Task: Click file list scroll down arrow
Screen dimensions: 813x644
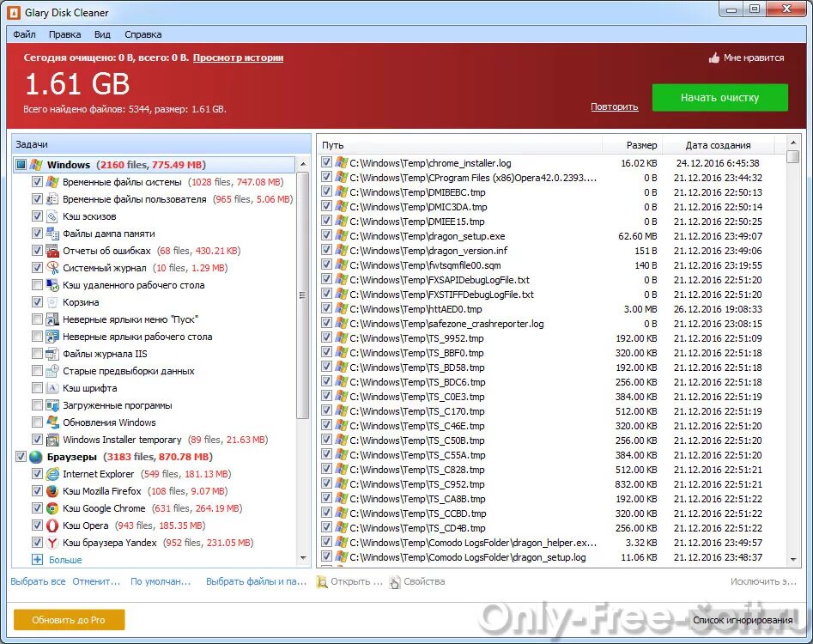Action: click(792, 560)
